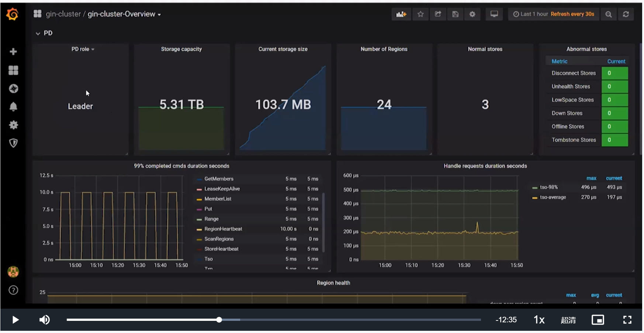The image size is (644, 333).
Task: Star this dashboard as favorite
Action: point(420,14)
